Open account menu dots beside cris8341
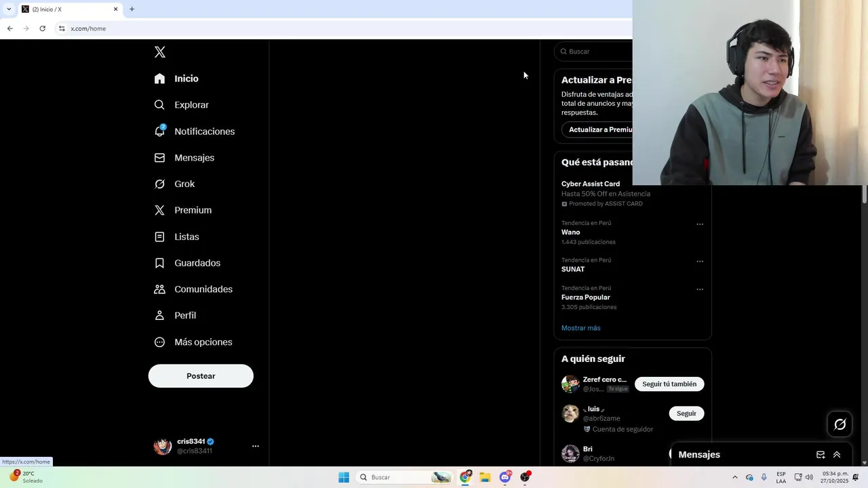868x488 pixels. tap(256, 446)
